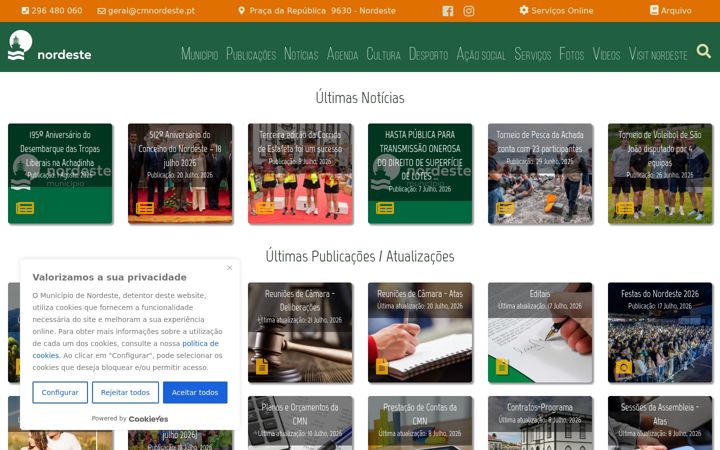This screenshot has height=450, width=720.
Task: Click the Praça da República address text
Action: 322,11
